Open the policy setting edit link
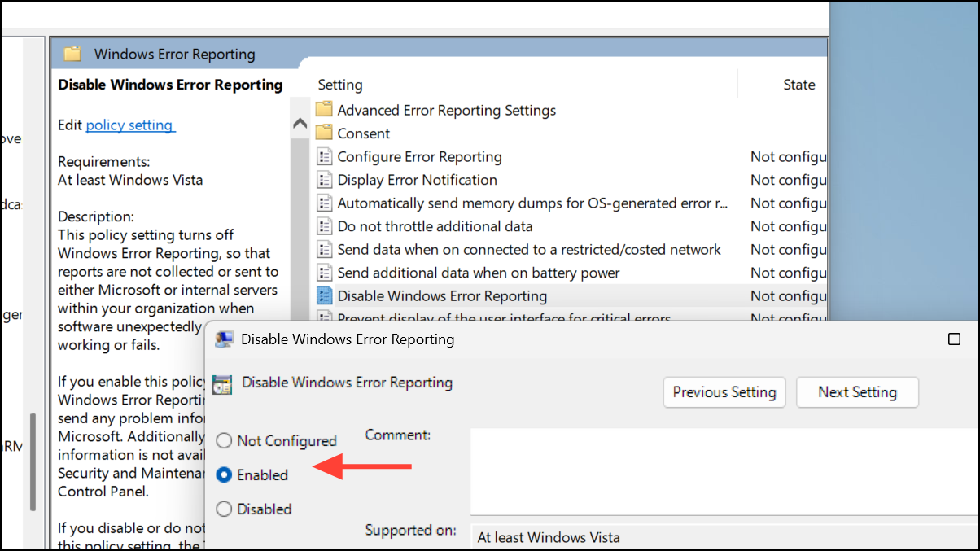This screenshot has width=980, height=551. pyautogui.click(x=129, y=125)
